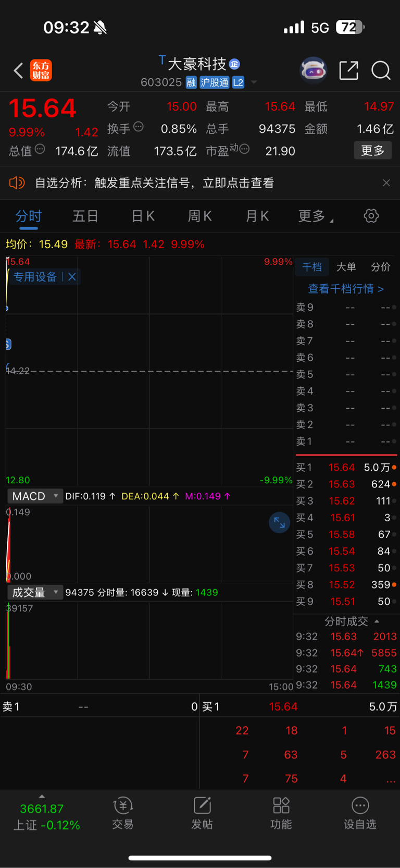Open the 功能 functions icon
This screenshot has height=868, width=400.
[281, 813]
